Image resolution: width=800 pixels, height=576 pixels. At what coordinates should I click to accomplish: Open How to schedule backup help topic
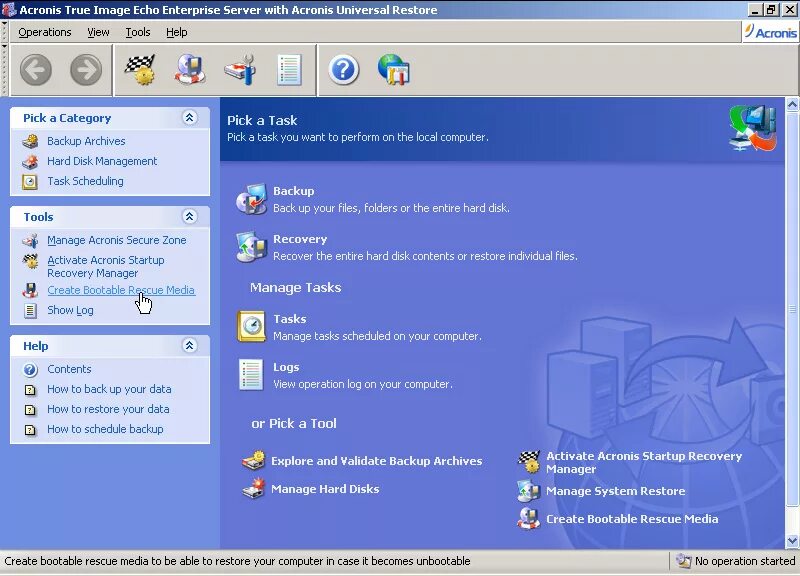point(105,429)
